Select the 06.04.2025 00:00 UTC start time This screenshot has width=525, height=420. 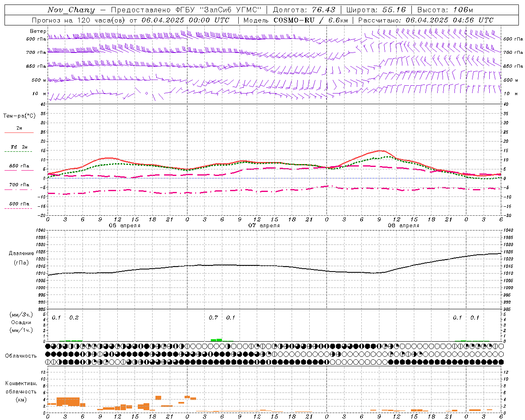coord(185,20)
